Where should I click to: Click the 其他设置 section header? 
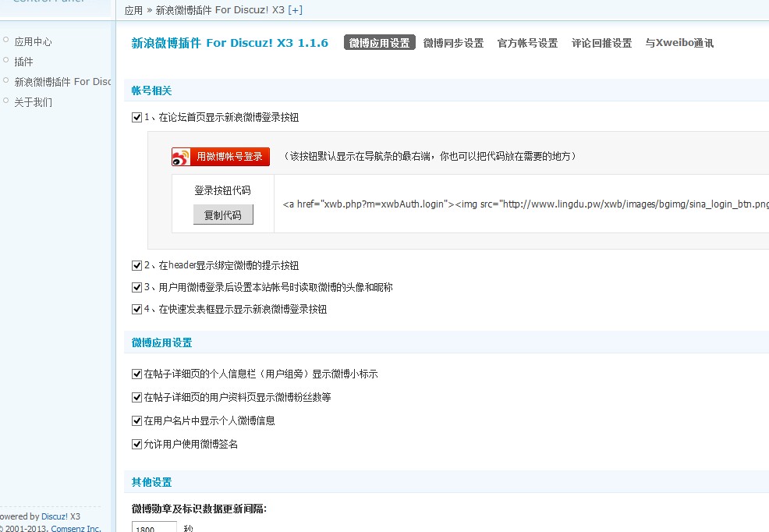151,483
